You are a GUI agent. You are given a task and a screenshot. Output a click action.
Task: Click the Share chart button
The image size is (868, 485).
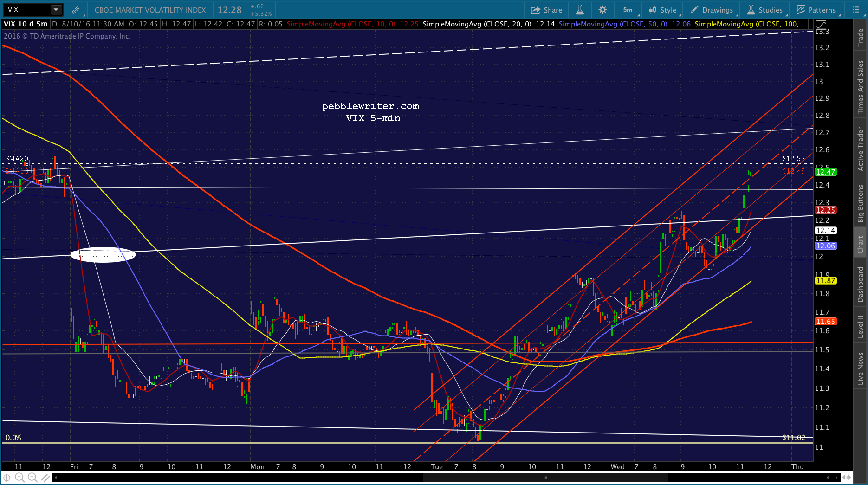coord(546,10)
